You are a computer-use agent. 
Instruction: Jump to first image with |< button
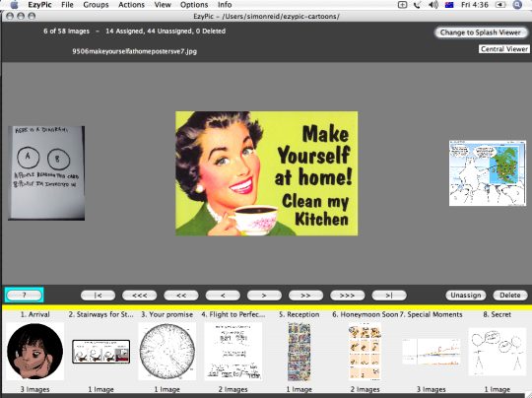tap(98, 296)
